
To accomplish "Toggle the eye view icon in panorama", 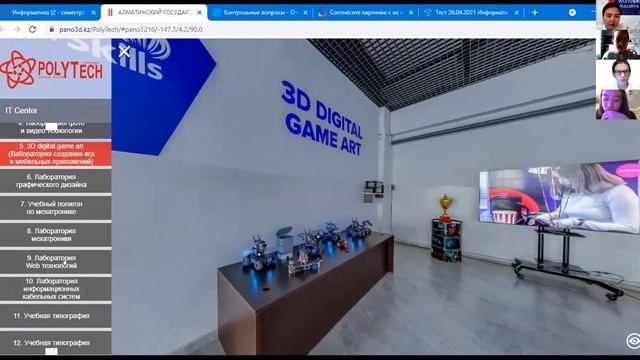I will coord(633,341).
